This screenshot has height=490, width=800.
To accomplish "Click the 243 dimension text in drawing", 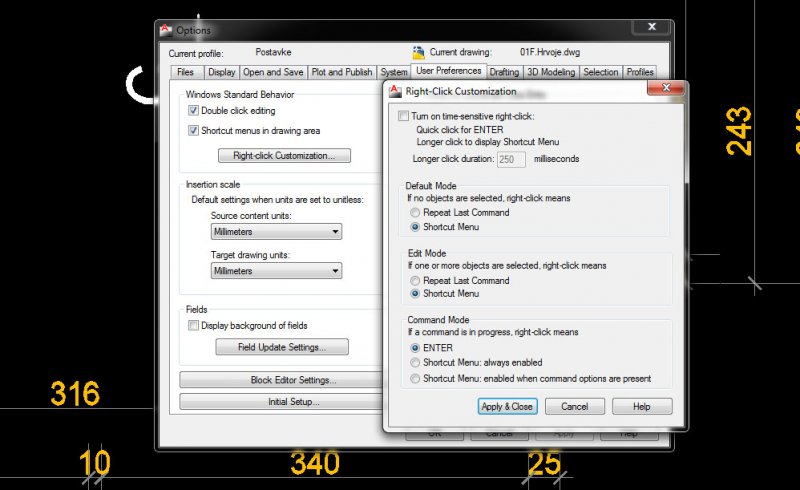I will [x=739, y=131].
